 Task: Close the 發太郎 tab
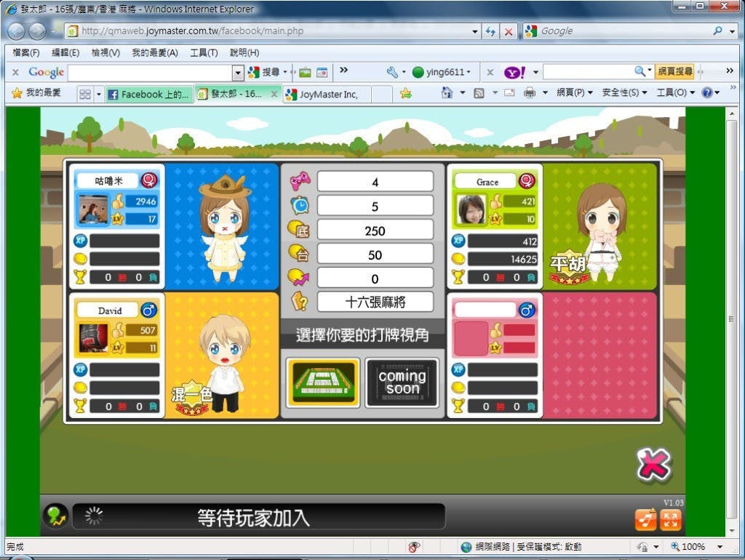(x=274, y=94)
